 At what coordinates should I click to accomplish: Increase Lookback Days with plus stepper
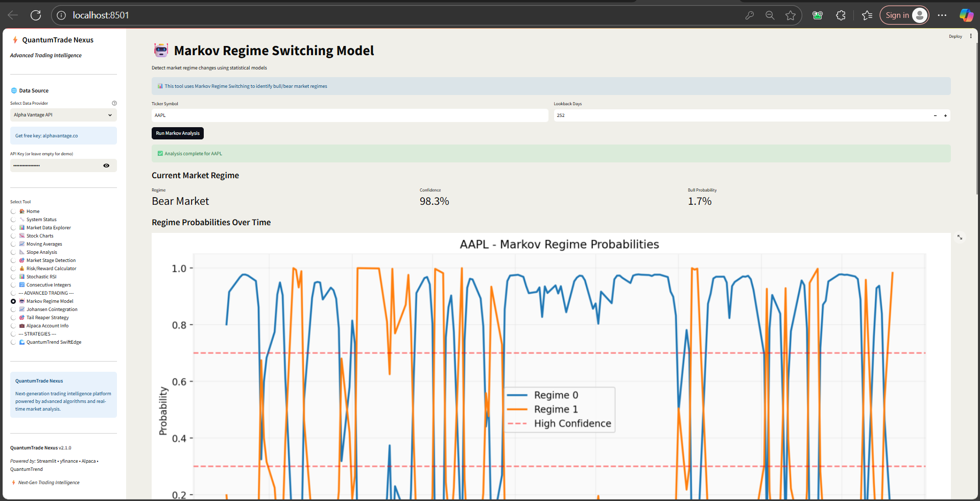(x=945, y=115)
